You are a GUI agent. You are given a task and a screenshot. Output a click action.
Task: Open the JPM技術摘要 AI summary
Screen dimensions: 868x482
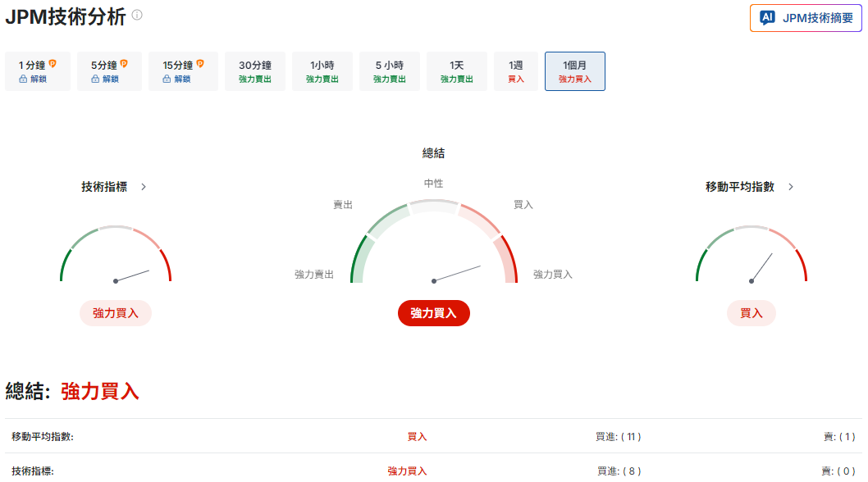pyautogui.click(x=805, y=18)
